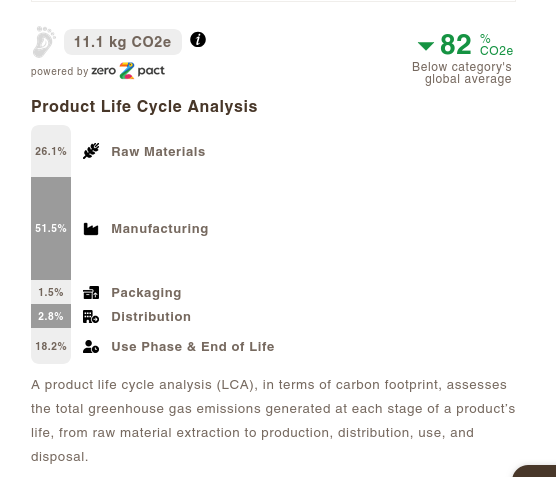Click the Product Life Cycle Analysis heading
This screenshot has width=556, height=477.
[144, 106]
